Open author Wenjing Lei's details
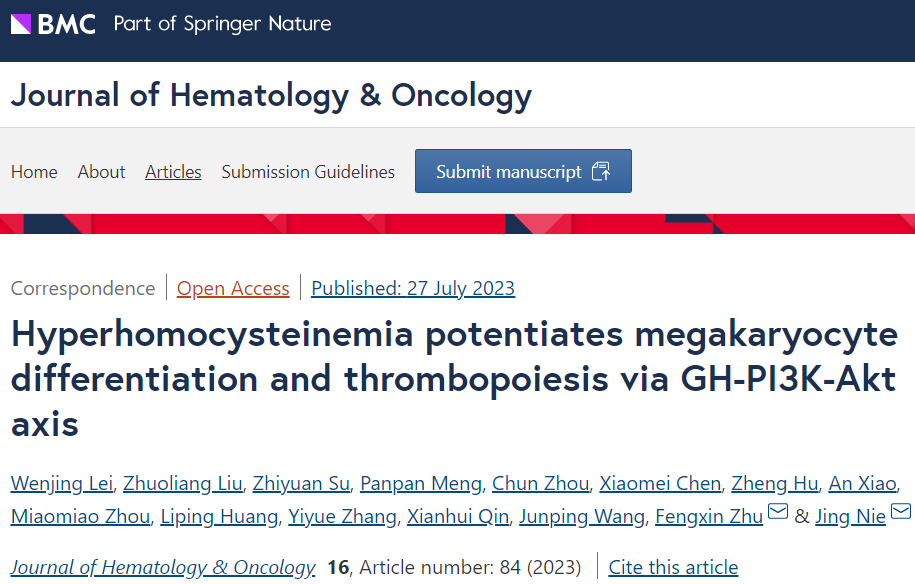Image resolution: width=915 pixels, height=584 pixels. pos(62,484)
